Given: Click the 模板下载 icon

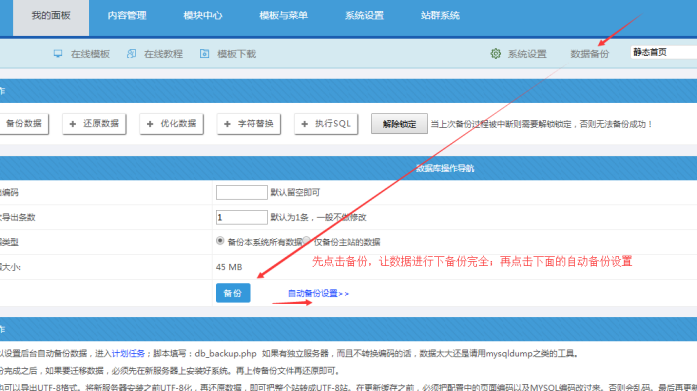Looking at the screenshot, I should (x=204, y=54).
